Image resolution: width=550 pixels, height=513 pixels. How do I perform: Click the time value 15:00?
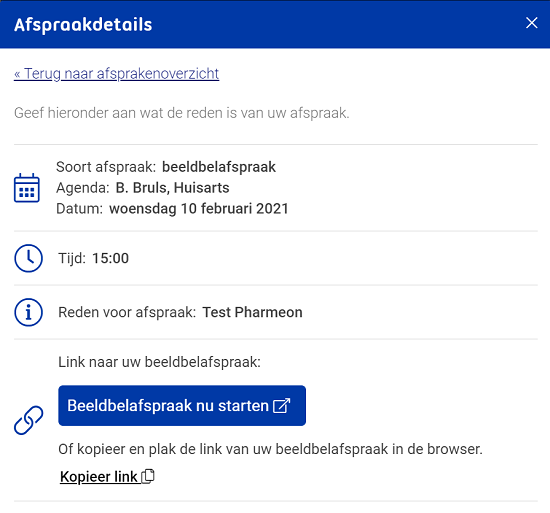pos(110,258)
